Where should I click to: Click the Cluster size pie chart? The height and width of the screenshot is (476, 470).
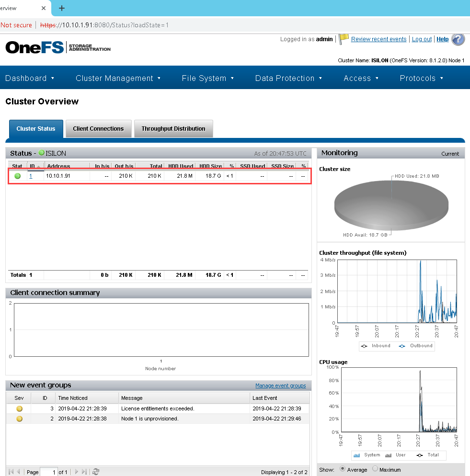391,205
